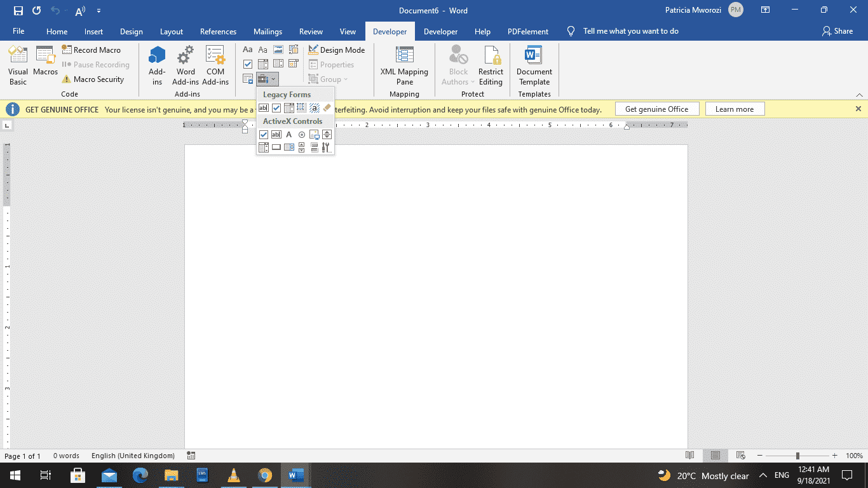Insert a Picture Content Control
This screenshot has width=868, height=488.
[278, 49]
